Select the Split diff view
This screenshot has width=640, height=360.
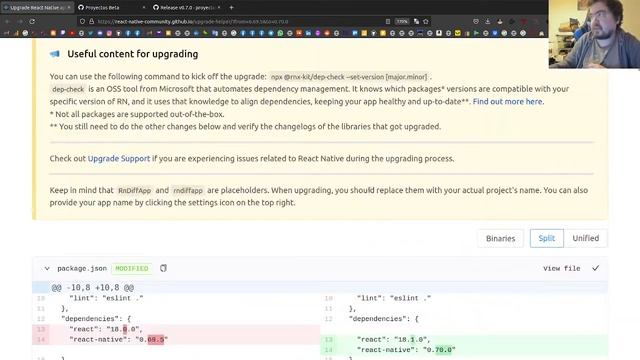pyautogui.click(x=547, y=238)
